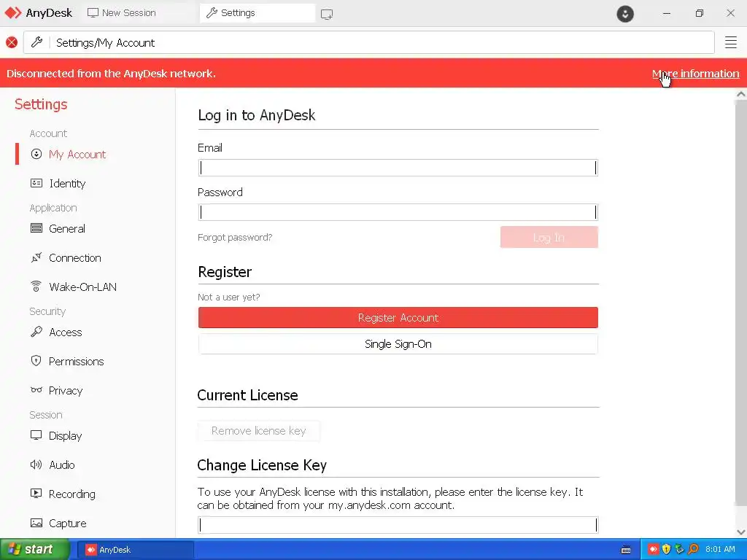The height and width of the screenshot is (560, 747).
Task: Click the Settings/My Account address bar
Action: pyautogui.click(x=369, y=42)
